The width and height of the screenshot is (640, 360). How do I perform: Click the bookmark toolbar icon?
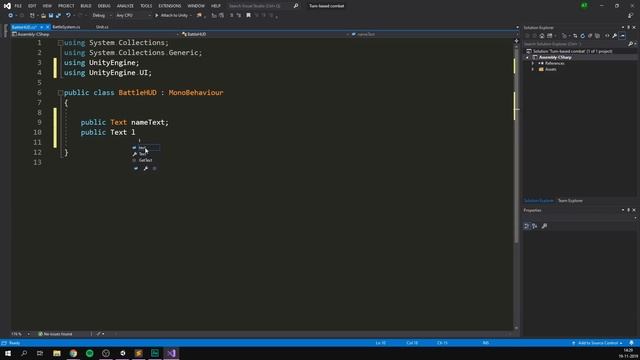pyautogui.click(x=248, y=16)
